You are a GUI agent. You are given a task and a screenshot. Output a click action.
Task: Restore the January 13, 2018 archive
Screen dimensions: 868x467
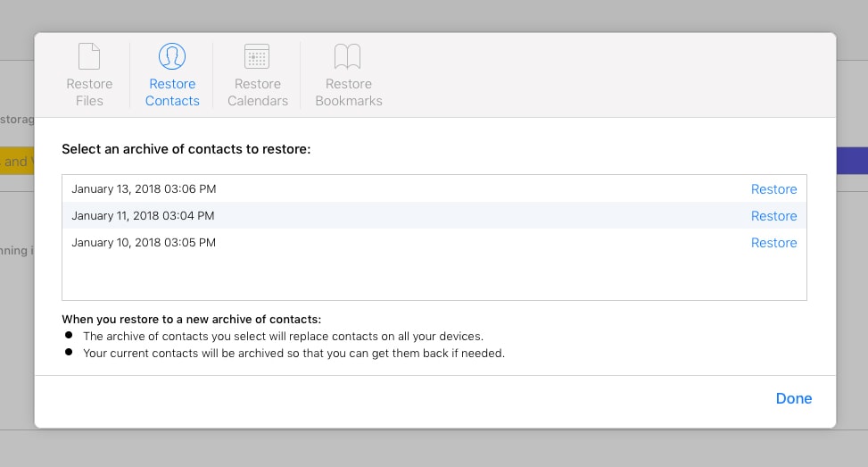774,189
